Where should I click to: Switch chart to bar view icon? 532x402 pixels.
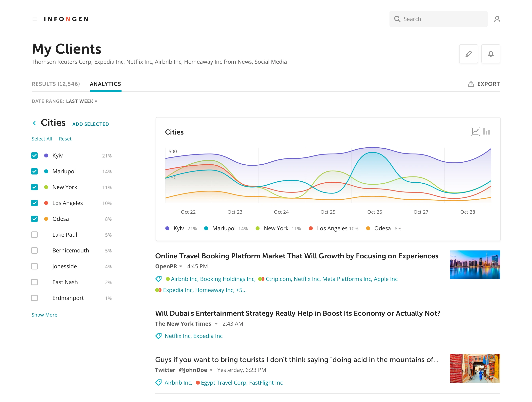[486, 131]
